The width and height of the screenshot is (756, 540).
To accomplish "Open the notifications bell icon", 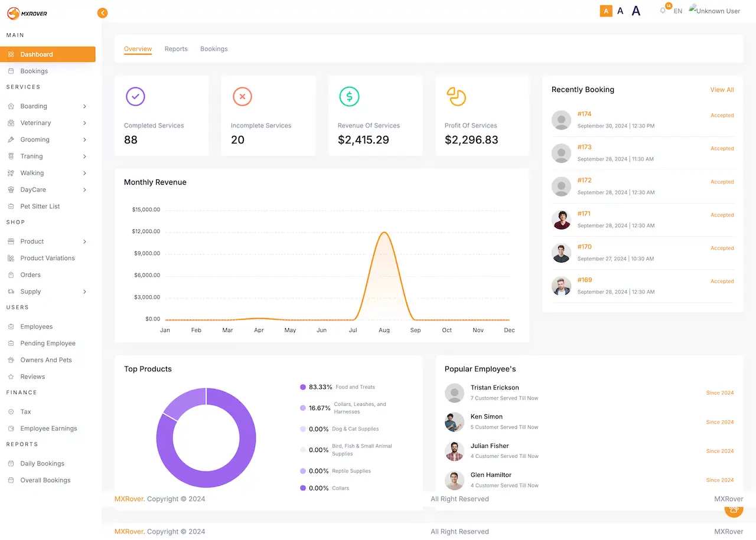I will click(x=663, y=11).
